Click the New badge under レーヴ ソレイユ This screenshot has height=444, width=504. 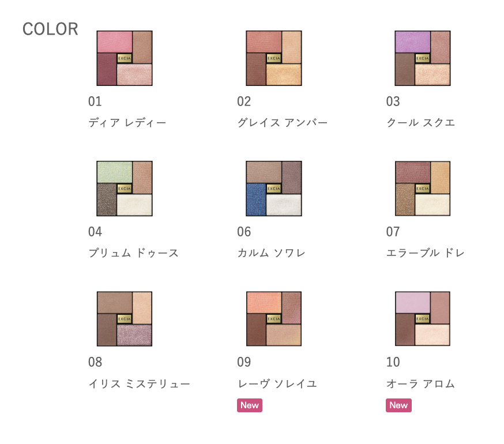coord(250,405)
